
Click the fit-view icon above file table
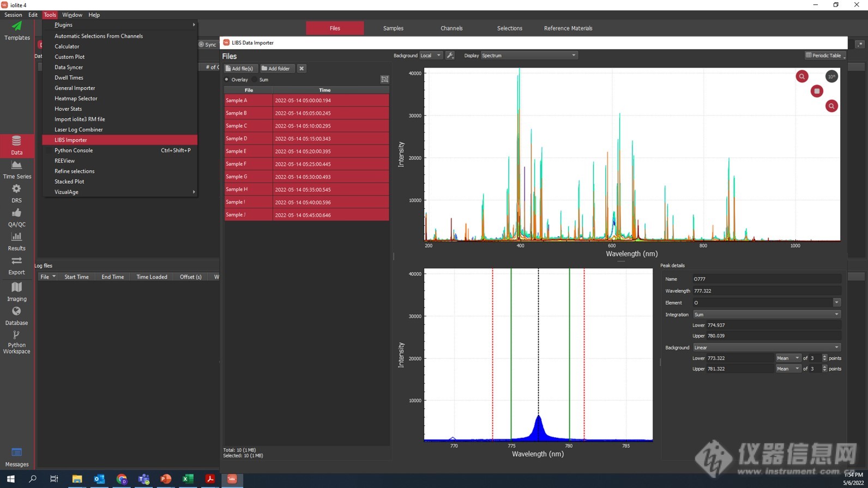(x=384, y=80)
